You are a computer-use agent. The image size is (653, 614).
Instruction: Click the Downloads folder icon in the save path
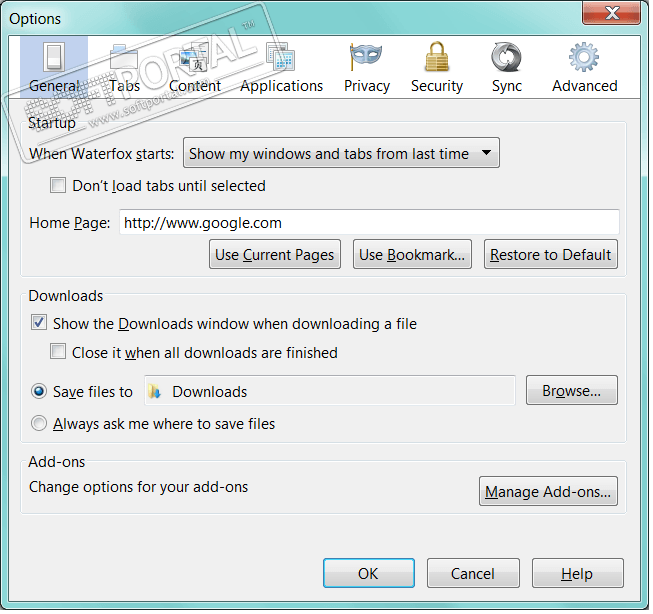[155, 394]
